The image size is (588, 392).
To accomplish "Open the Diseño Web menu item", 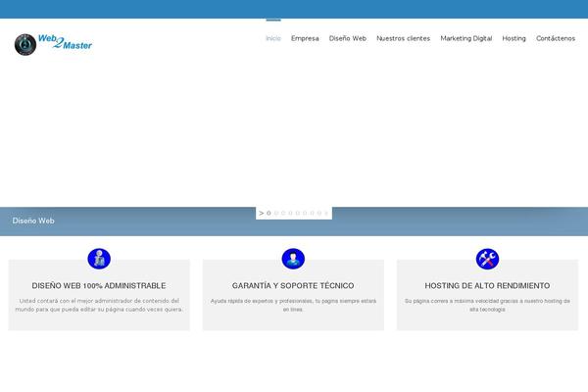I will click(348, 38).
